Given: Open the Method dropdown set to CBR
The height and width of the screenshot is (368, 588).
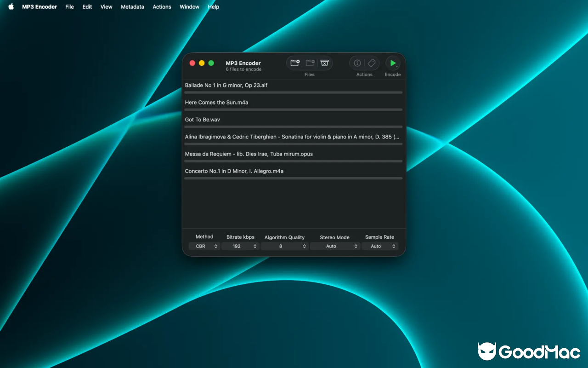Looking at the screenshot, I should click(204, 246).
